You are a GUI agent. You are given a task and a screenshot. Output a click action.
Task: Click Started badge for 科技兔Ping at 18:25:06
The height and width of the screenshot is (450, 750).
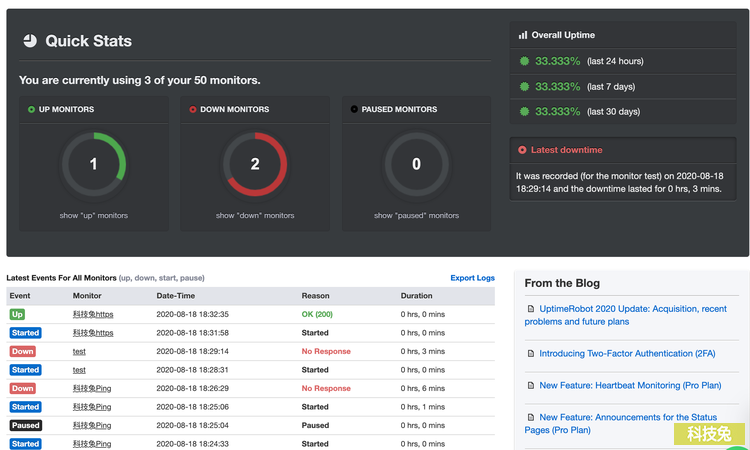25,407
